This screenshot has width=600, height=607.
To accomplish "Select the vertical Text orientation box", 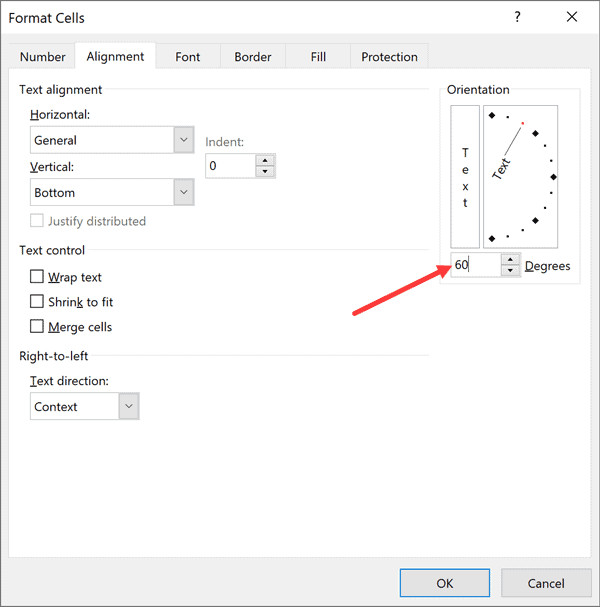I will click(x=465, y=177).
